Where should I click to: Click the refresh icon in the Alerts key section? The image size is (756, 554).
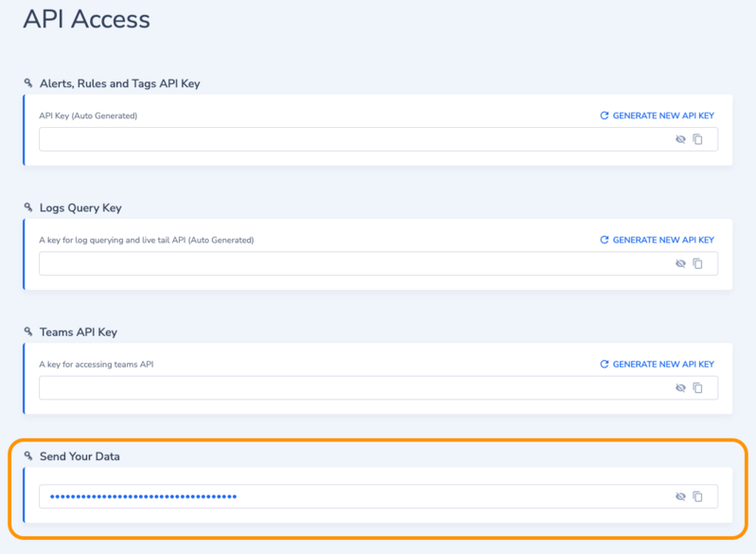point(605,116)
